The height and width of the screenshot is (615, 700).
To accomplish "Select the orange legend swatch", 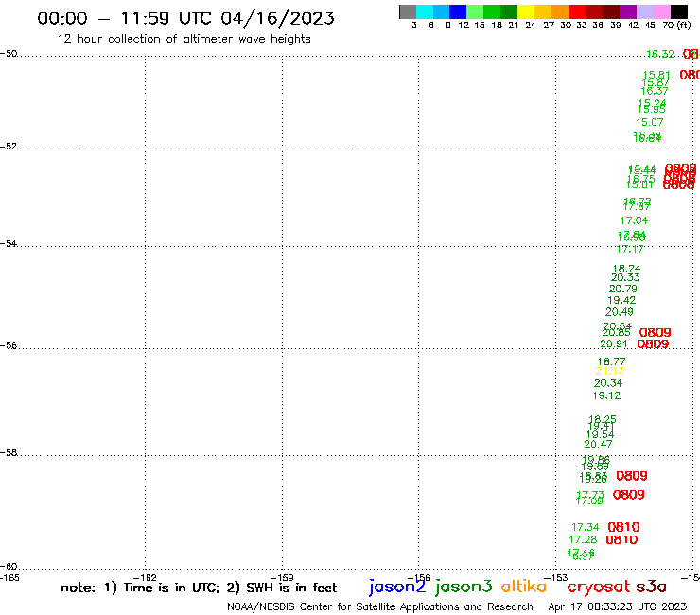I will coord(560,11).
